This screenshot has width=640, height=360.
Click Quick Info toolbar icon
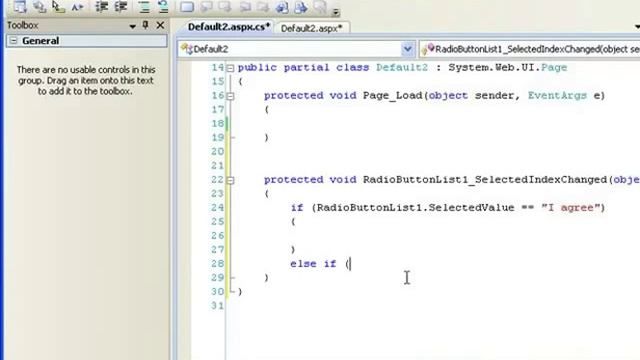click(58, 7)
